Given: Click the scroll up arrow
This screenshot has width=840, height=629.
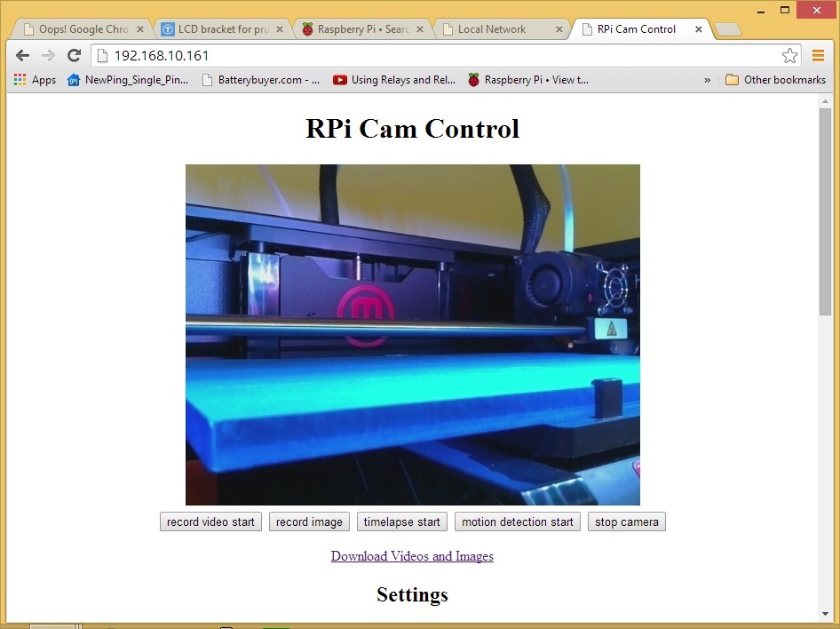Looking at the screenshot, I should click(825, 100).
